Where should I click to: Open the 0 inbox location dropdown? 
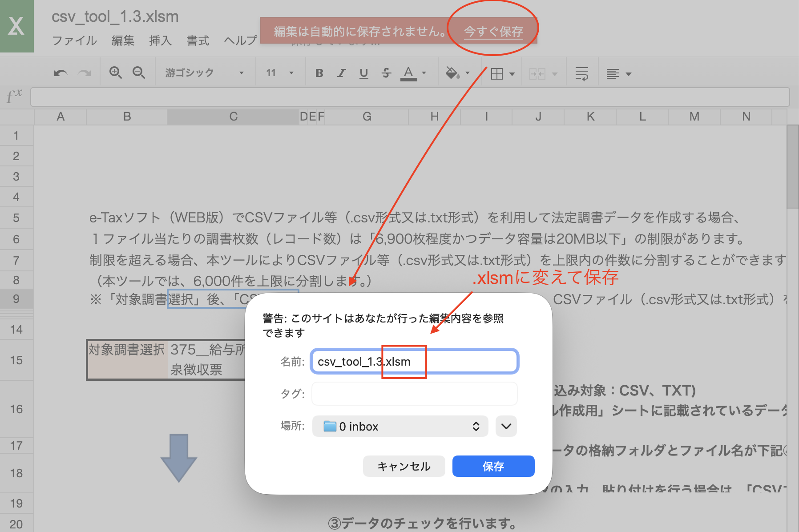(400, 426)
